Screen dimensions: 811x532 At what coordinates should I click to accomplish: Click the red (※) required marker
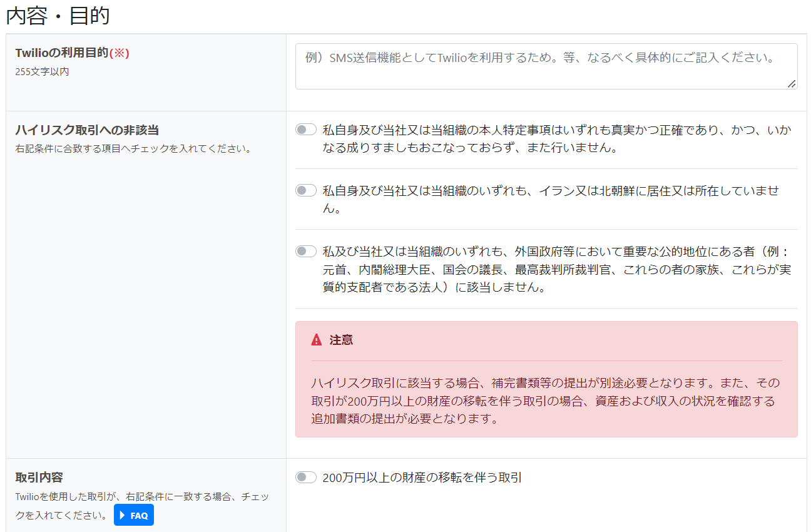coord(119,53)
